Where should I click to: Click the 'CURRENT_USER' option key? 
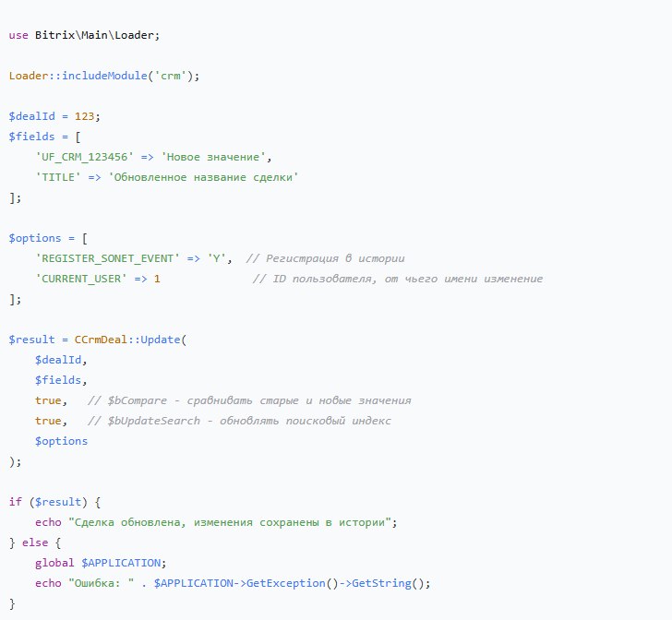(x=78, y=279)
